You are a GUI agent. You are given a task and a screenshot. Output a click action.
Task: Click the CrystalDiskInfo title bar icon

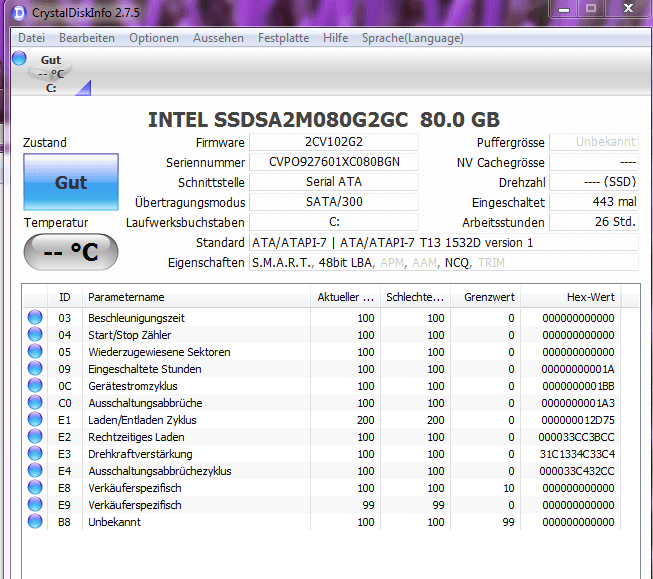[19, 13]
